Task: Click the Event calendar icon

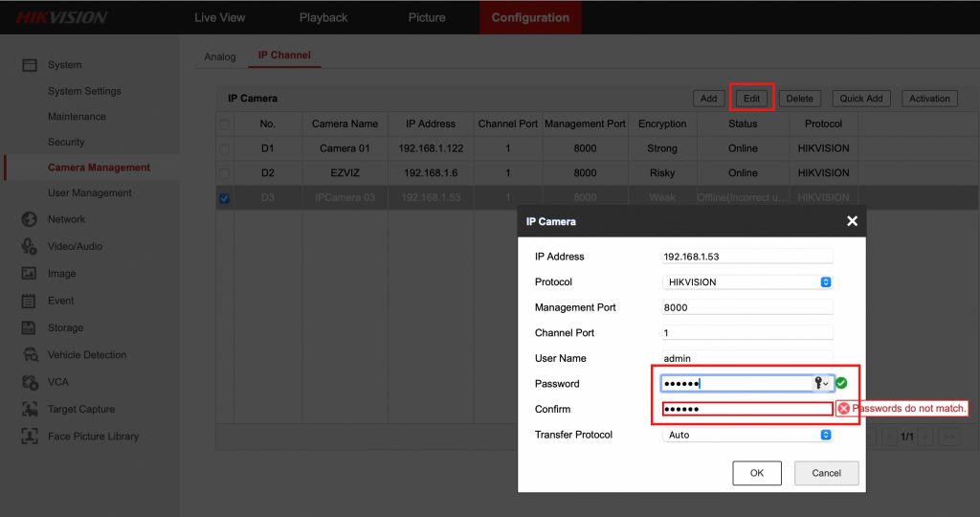Action: coord(30,301)
